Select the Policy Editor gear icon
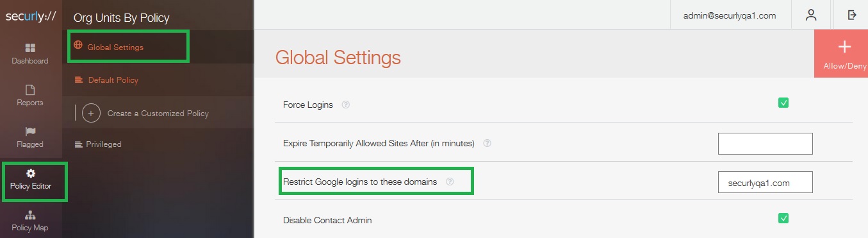The height and width of the screenshot is (238, 868). click(x=31, y=173)
